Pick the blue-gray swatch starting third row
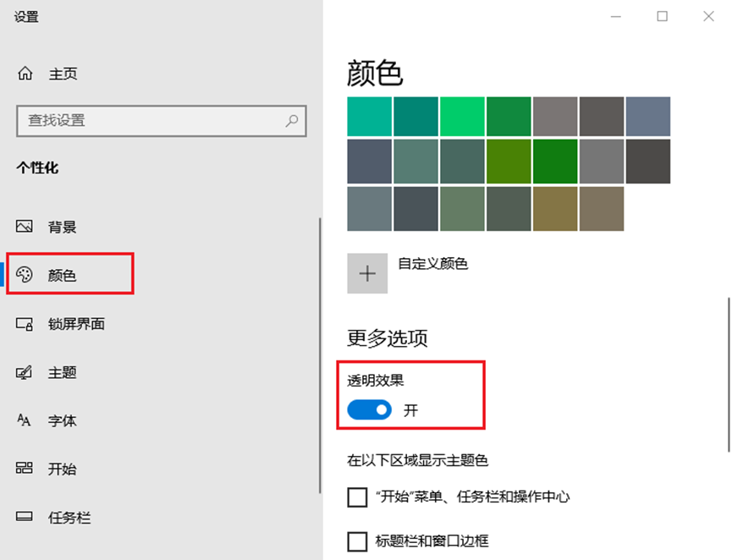Image resolution: width=732 pixels, height=560 pixels. (x=369, y=209)
